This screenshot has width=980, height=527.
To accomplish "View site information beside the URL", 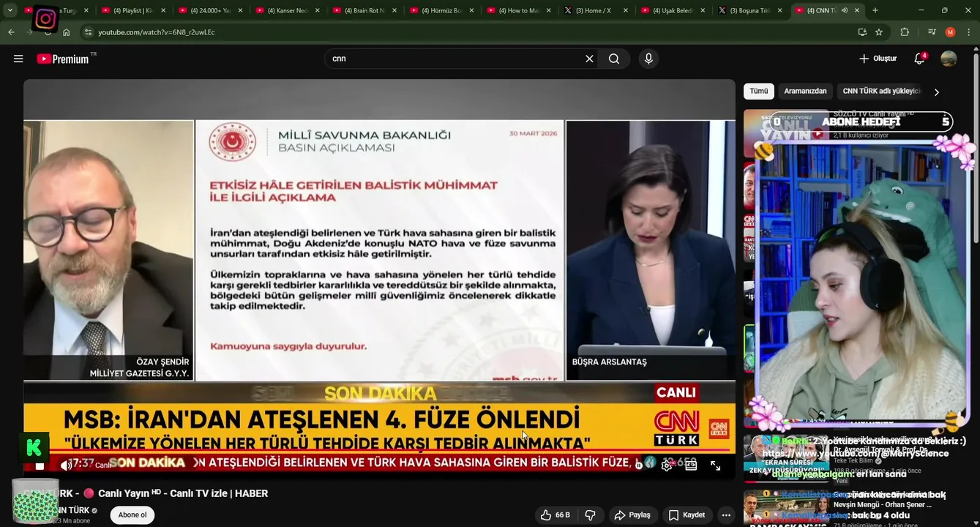I will pyautogui.click(x=88, y=32).
